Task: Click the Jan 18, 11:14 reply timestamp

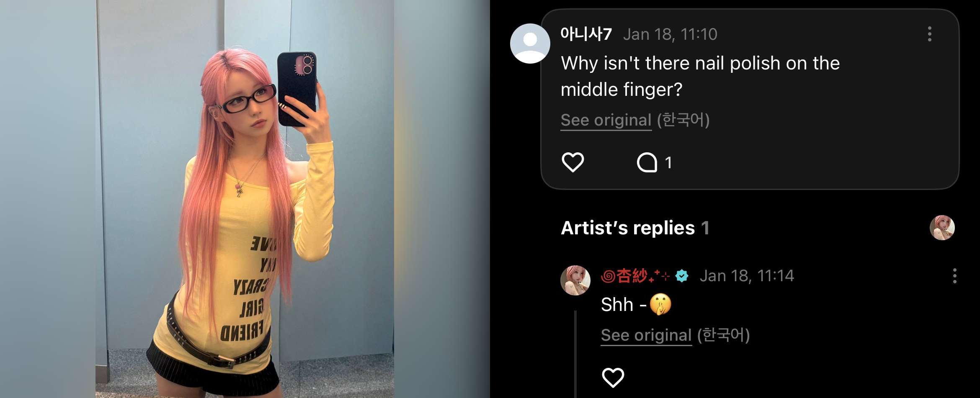Action: pos(747,276)
